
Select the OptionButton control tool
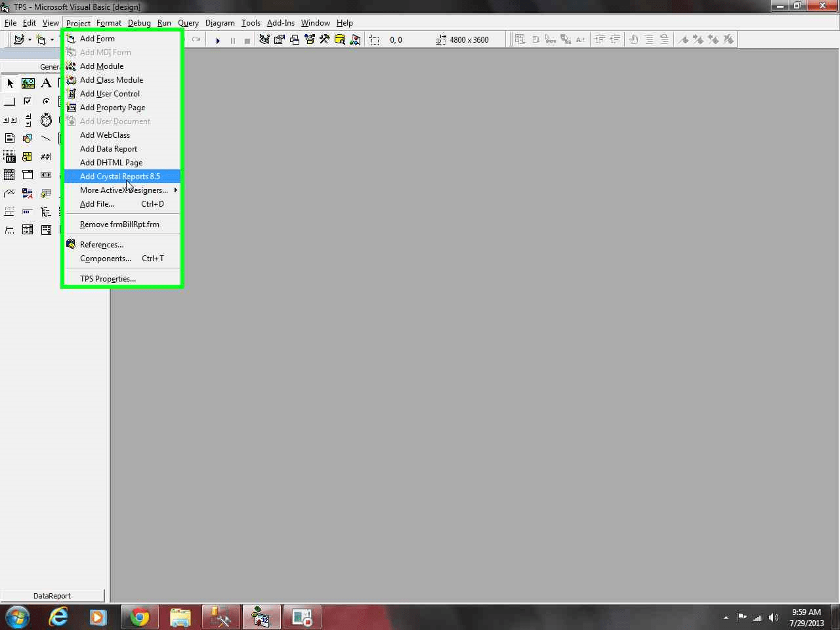click(46, 101)
